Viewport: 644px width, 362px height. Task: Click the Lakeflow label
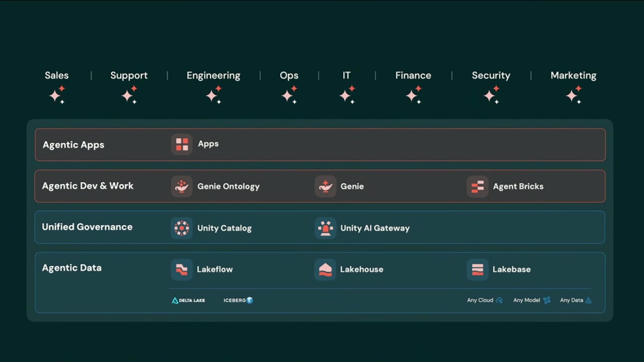(215, 269)
